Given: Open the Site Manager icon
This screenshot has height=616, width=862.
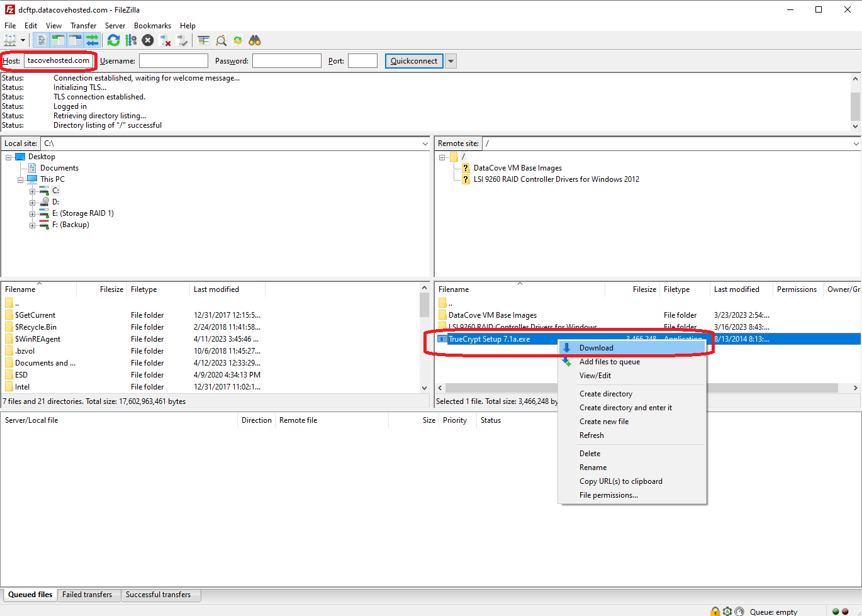Looking at the screenshot, I should coord(10,40).
